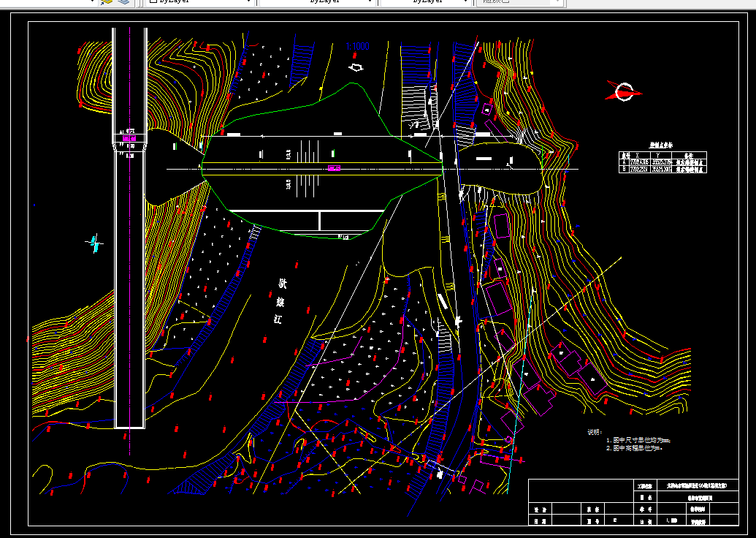
Task: Open the third ByLayer lineweight dropdown
Action: pos(425,2)
